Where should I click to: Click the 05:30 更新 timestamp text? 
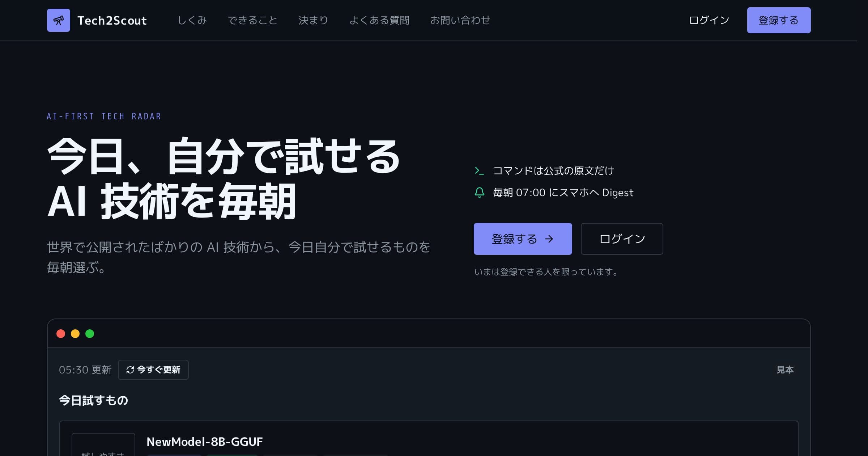click(x=85, y=370)
